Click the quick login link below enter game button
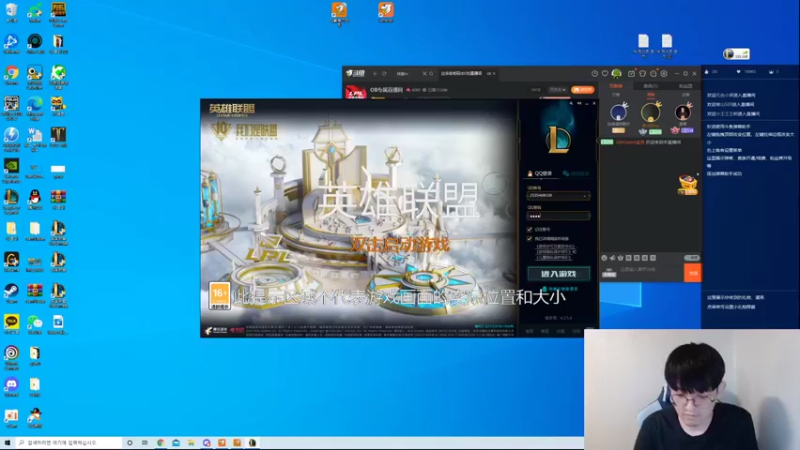This screenshot has width=800, height=450. pyautogui.click(x=560, y=289)
